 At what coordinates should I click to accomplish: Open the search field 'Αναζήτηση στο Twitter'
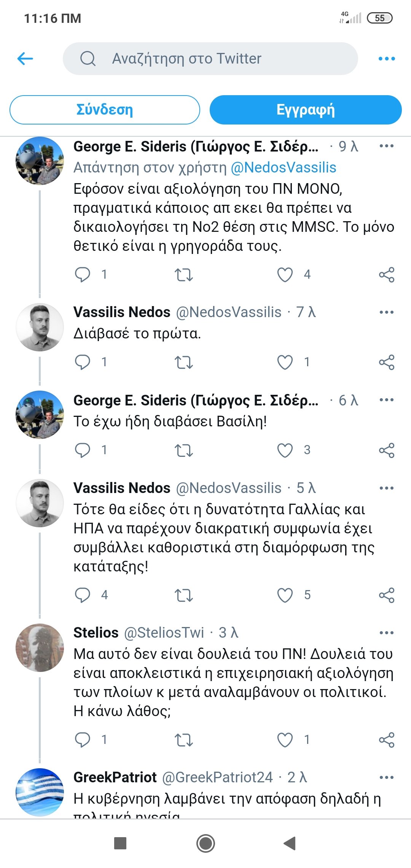(210, 59)
